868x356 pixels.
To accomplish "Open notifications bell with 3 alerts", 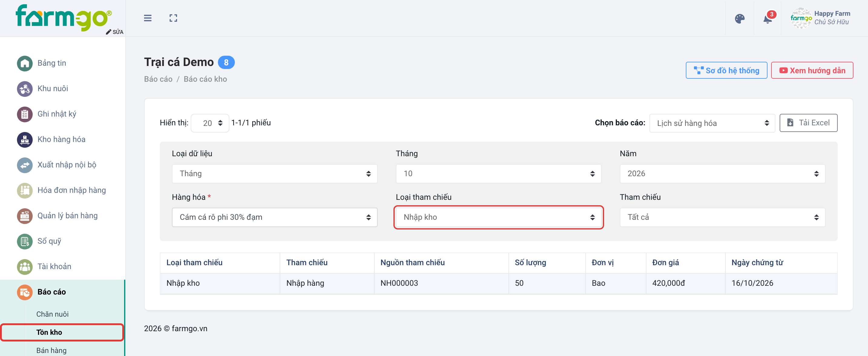I will pos(768,18).
